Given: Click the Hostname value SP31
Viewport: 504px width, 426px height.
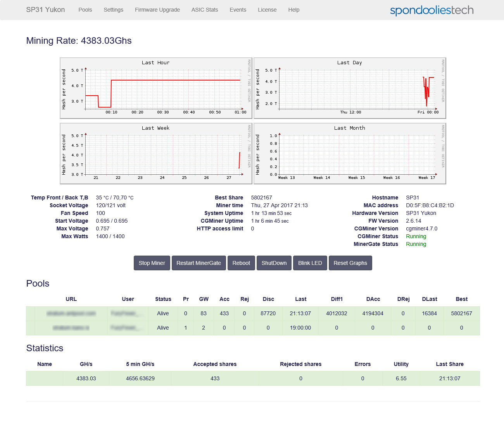Looking at the screenshot, I should click(413, 198).
